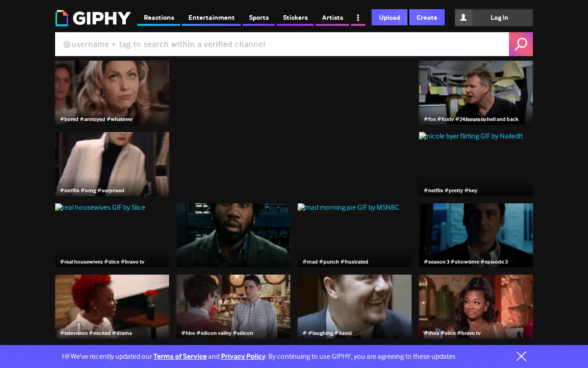Click the #season 3 tag
588x368 pixels.
pyautogui.click(x=436, y=262)
